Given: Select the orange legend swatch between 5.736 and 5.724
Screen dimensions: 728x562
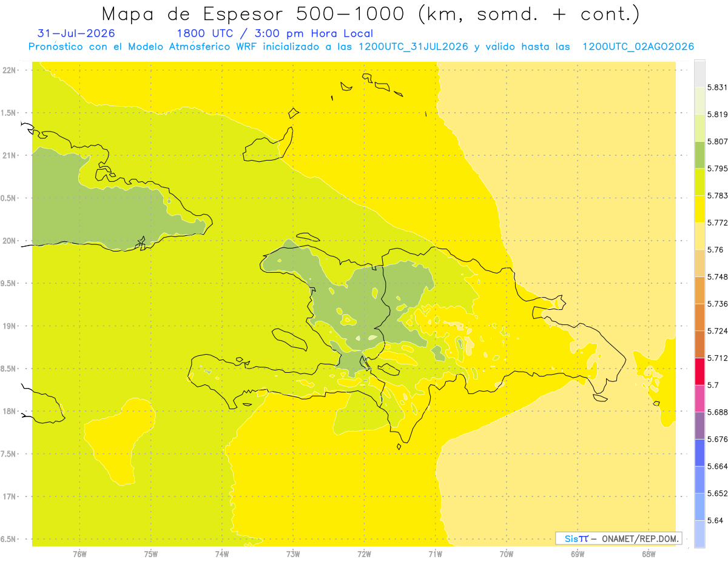Looking at the screenshot, I should [x=699, y=317].
